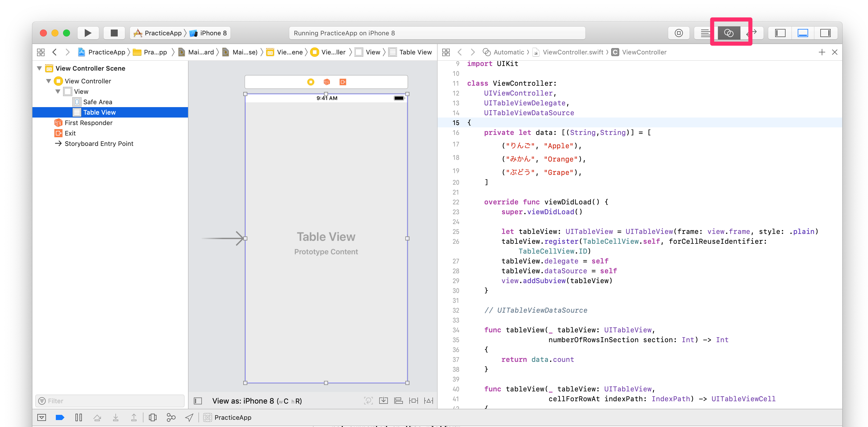Collapse the View tree node triangle
This screenshot has height=427, width=868.
coord(58,91)
